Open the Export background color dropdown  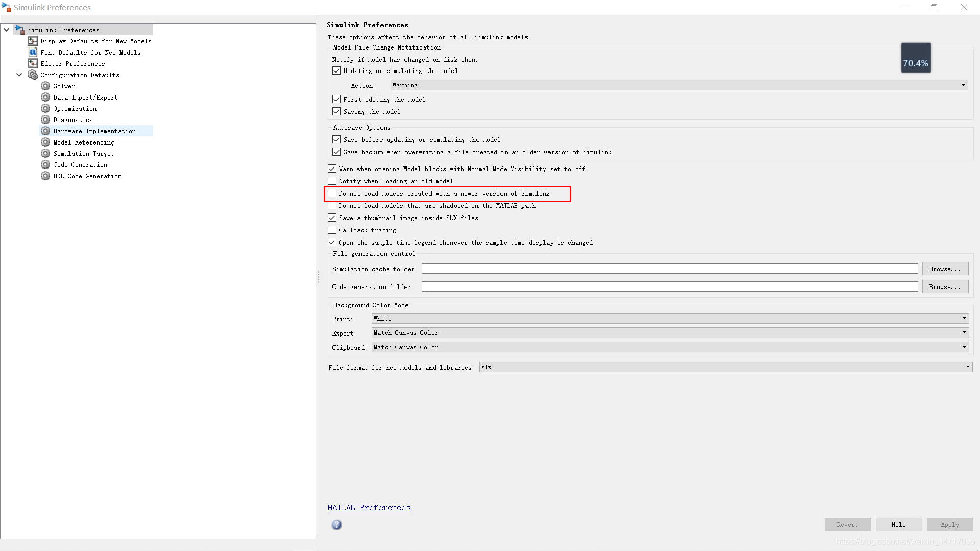point(670,332)
